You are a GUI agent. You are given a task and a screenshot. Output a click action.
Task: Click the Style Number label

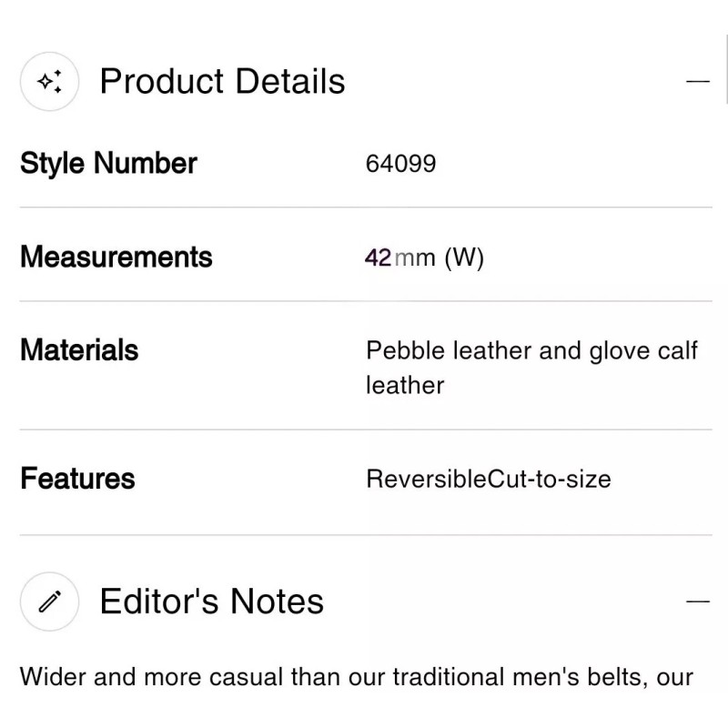[108, 164]
